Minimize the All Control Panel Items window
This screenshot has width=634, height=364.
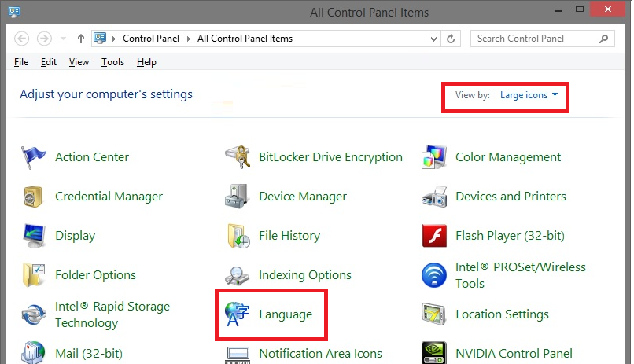tap(558, 10)
